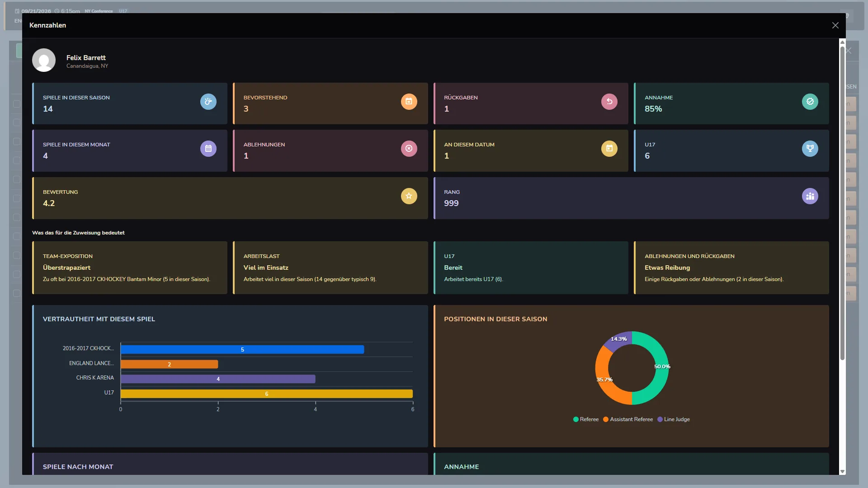
Task: Click the Ablehnungen cancel icon
Action: coord(409,149)
